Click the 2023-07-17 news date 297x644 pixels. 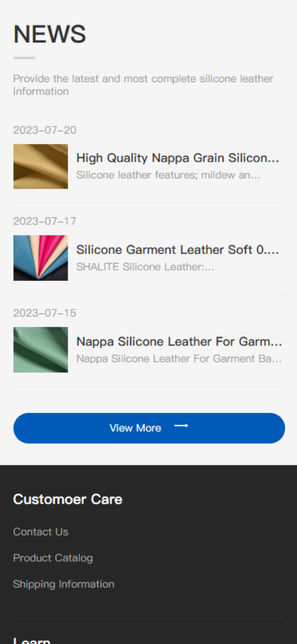coord(45,221)
